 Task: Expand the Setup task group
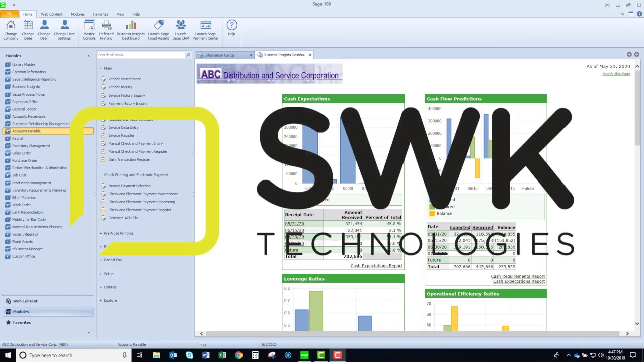101,274
